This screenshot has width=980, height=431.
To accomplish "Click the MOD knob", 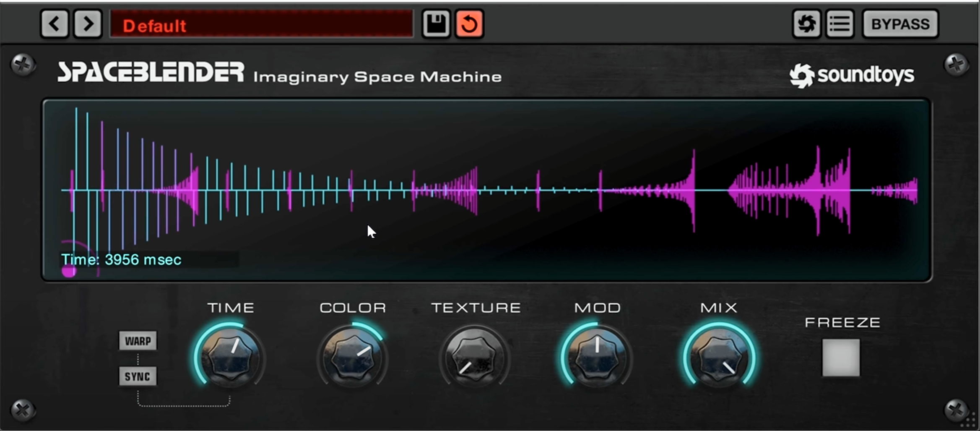I will pos(597,358).
